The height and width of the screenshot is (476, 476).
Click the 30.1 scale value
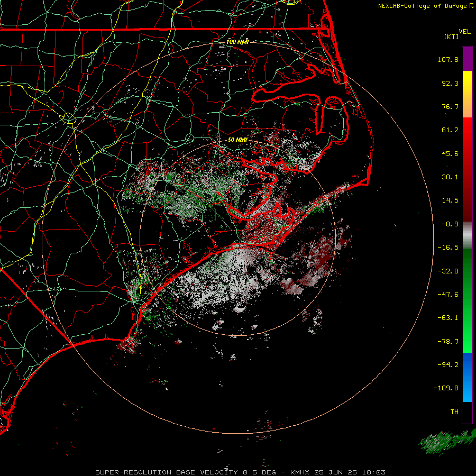click(x=450, y=177)
